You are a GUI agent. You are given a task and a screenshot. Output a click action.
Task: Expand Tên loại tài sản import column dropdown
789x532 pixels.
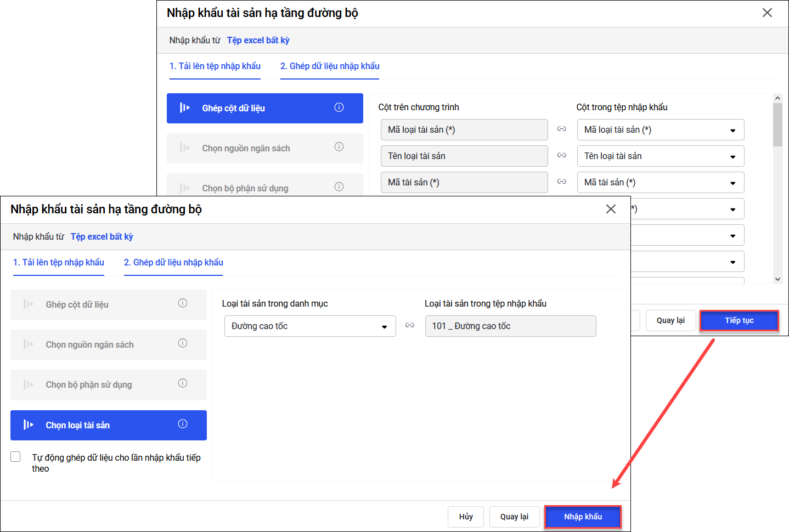661,156
